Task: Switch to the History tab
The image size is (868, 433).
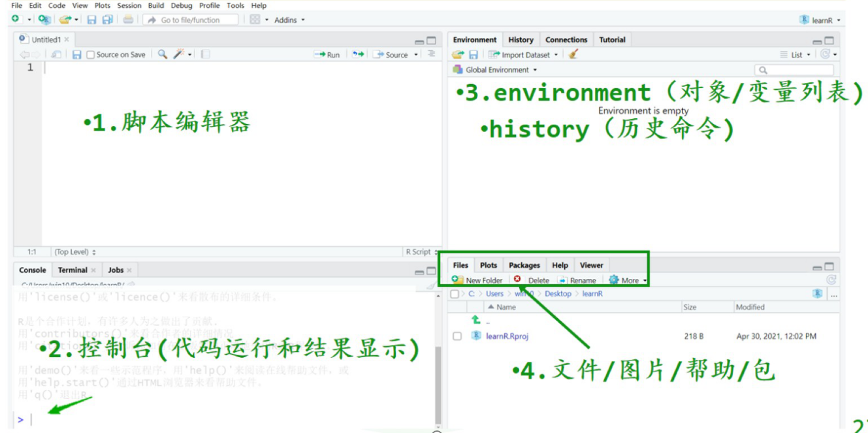Action: pyautogui.click(x=521, y=40)
